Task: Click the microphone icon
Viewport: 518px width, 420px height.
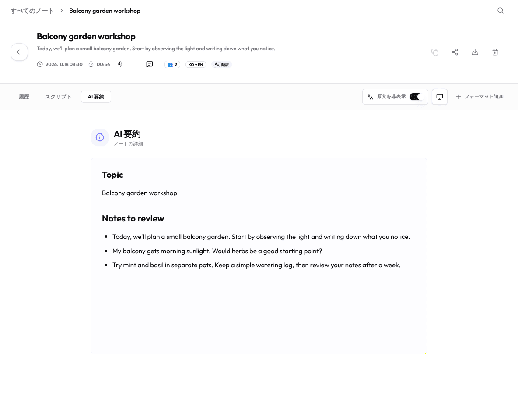Action: [120, 64]
